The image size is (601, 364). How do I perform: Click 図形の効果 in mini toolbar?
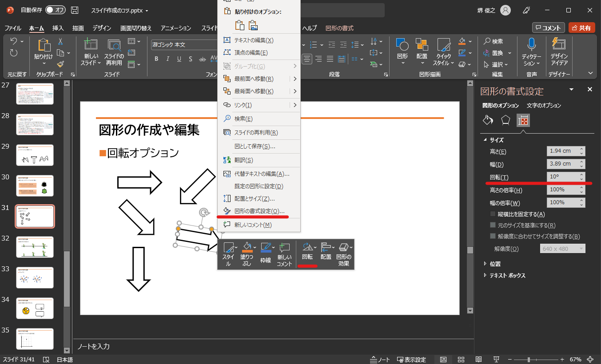click(x=343, y=254)
